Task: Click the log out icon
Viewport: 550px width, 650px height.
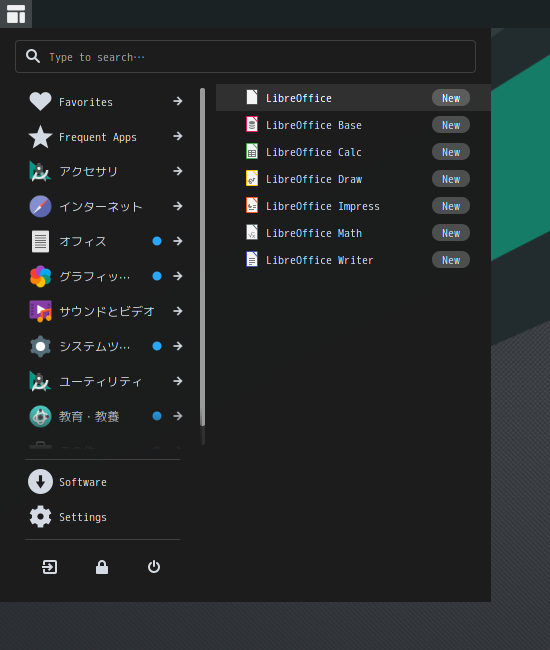Action: click(50, 567)
